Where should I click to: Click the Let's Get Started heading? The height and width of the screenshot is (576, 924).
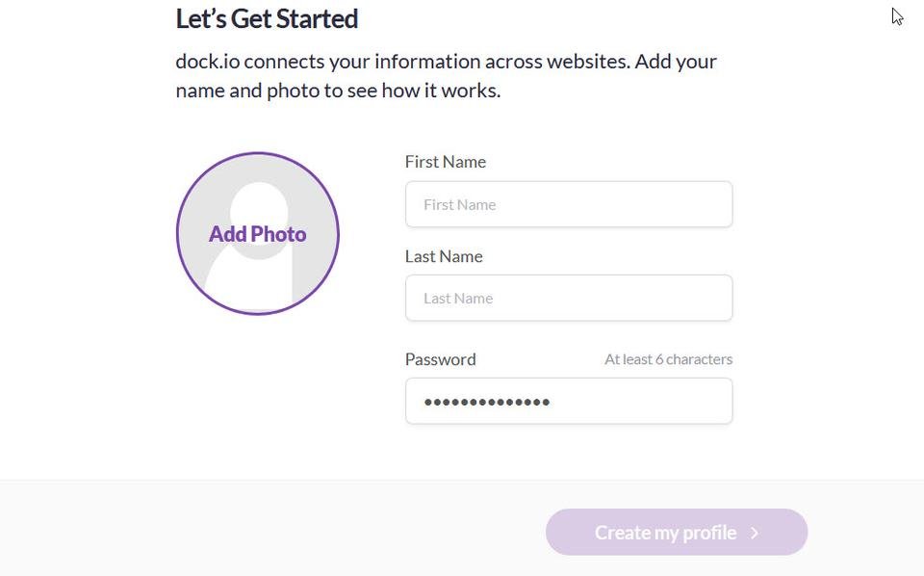coord(267,19)
